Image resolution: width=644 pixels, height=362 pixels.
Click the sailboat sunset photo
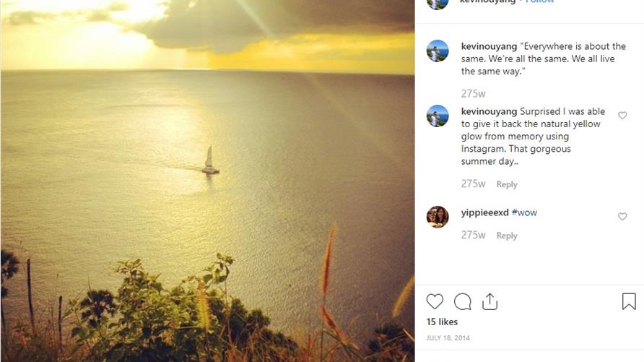(x=207, y=181)
